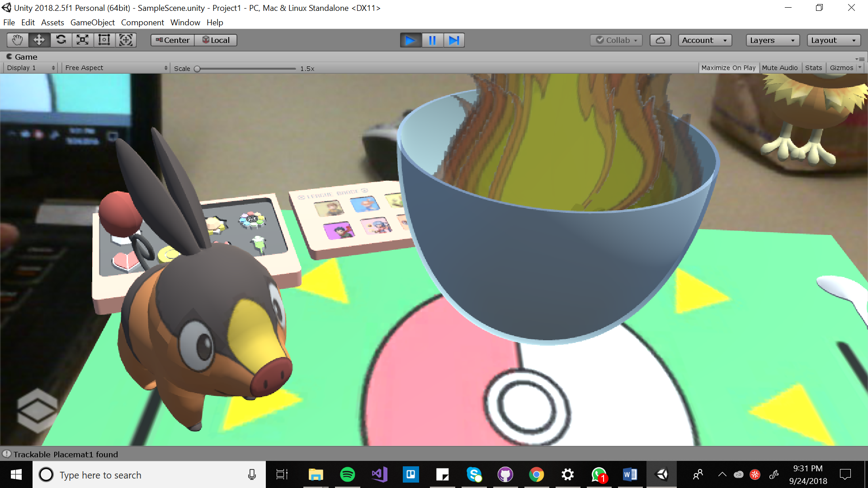Image resolution: width=868 pixels, height=488 pixels.
Task: Open the GameObject menu
Action: point(92,23)
